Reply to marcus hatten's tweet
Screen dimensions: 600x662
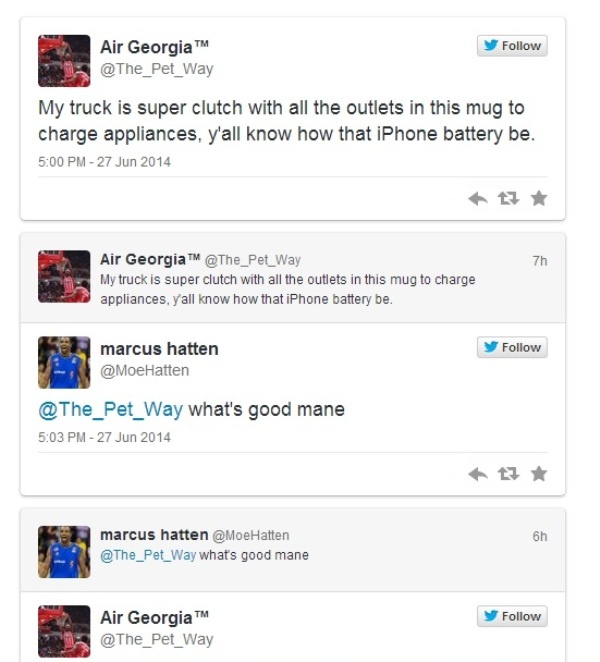click(478, 474)
